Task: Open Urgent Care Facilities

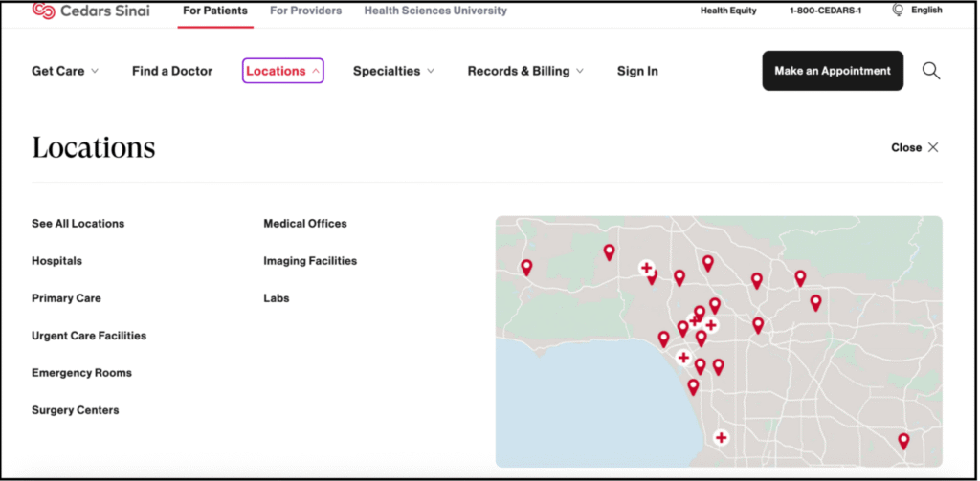Action: (89, 336)
